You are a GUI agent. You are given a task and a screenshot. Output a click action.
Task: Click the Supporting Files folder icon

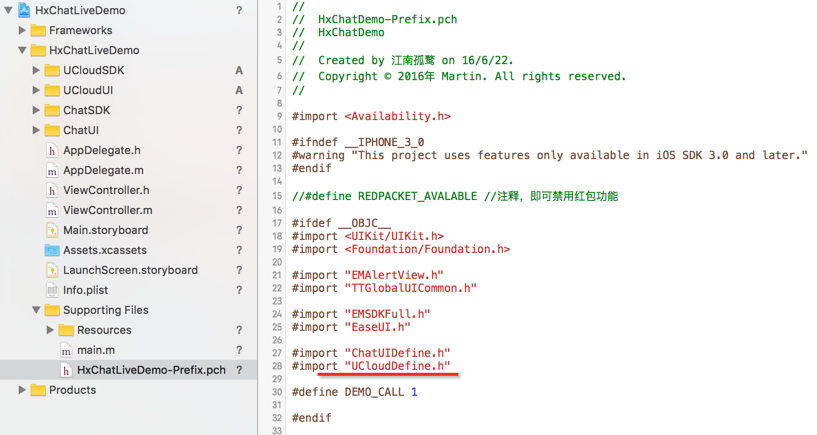(52, 310)
